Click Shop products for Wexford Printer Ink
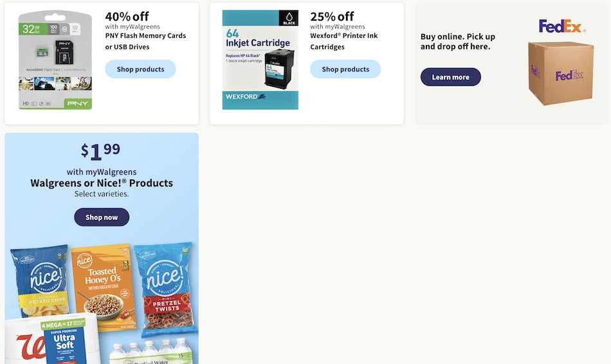Screen dimensions: 611x364 (x=345, y=69)
